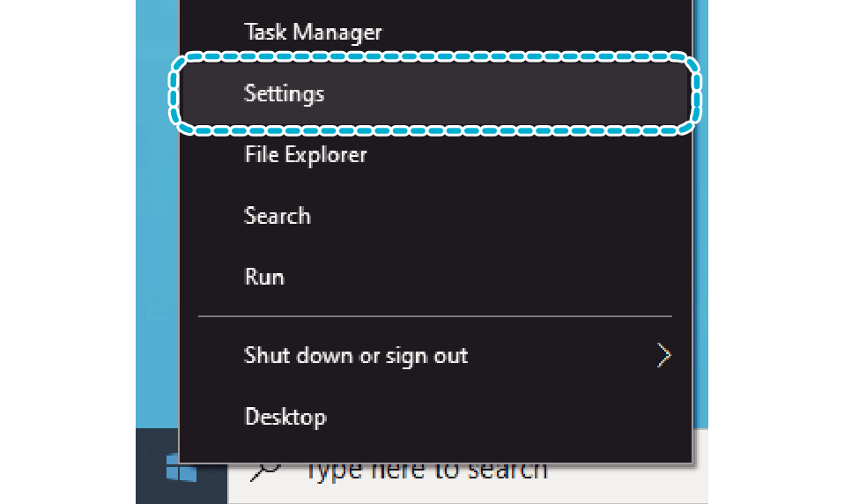
Task: Open Task Manager from the menu
Action: [x=313, y=33]
